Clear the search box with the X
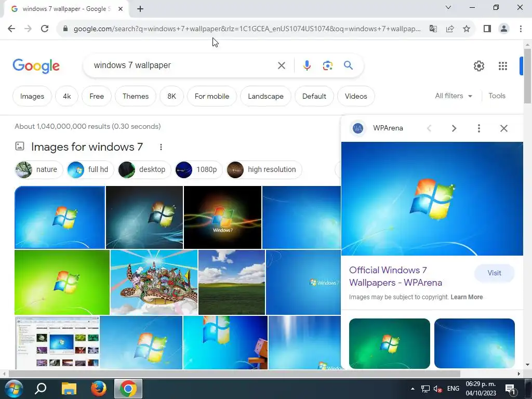 coord(281,65)
